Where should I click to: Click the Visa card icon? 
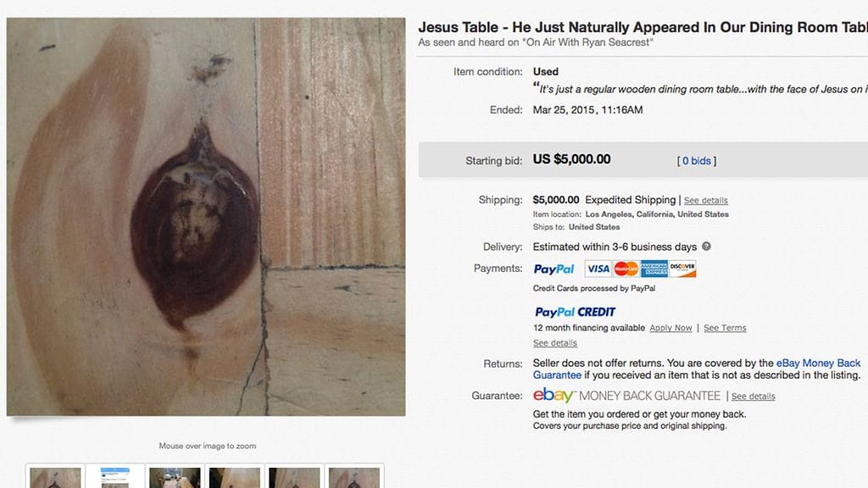[598, 269]
